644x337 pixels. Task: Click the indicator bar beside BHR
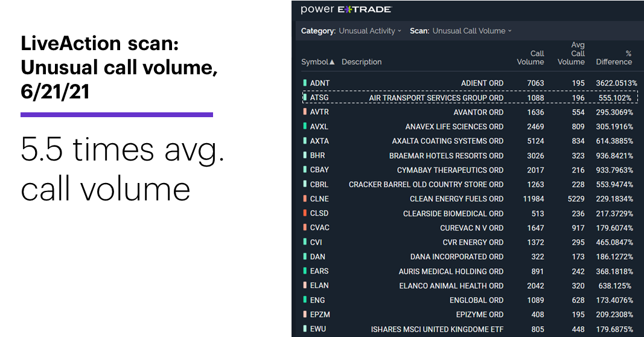[x=305, y=155]
